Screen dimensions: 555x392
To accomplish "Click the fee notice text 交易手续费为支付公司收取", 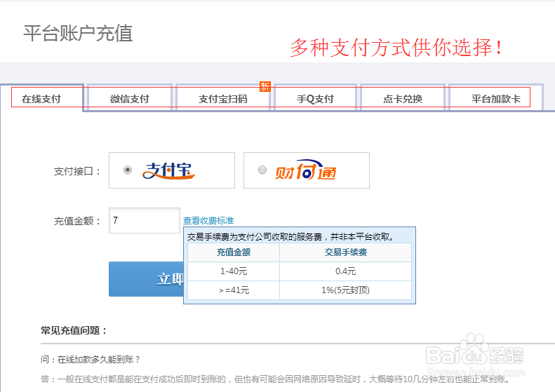I will pyautogui.click(x=291, y=237).
